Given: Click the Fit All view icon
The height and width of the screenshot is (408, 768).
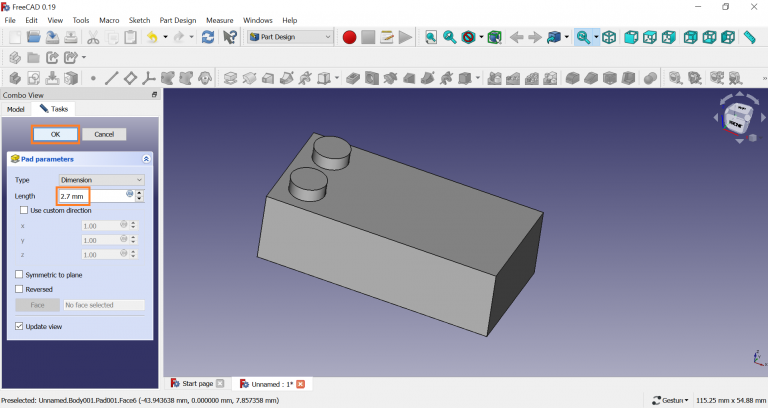Looking at the screenshot, I should pyautogui.click(x=431, y=37).
